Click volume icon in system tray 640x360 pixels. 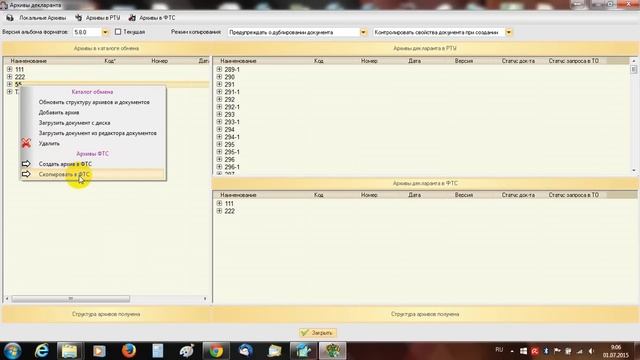pyautogui.click(x=591, y=351)
